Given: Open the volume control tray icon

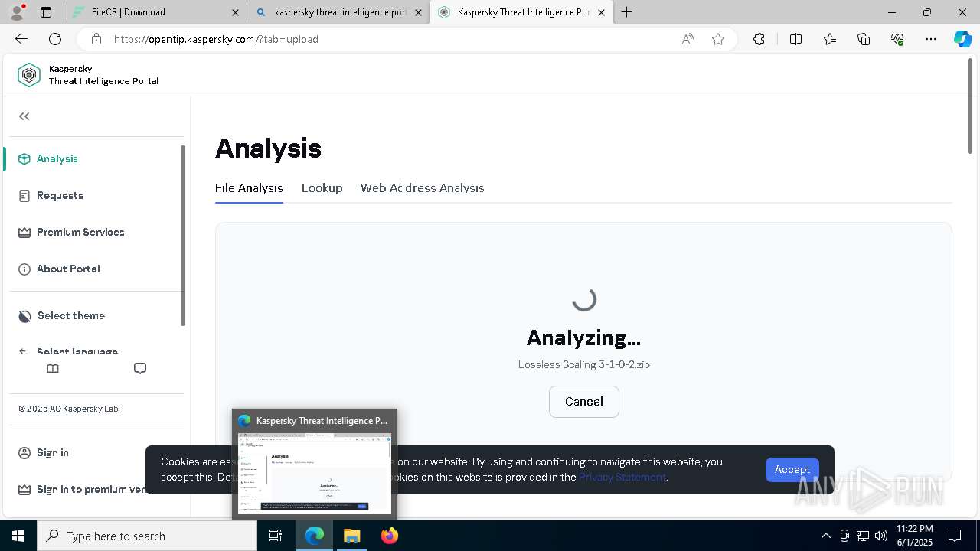Looking at the screenshot, I should (881, 536).
